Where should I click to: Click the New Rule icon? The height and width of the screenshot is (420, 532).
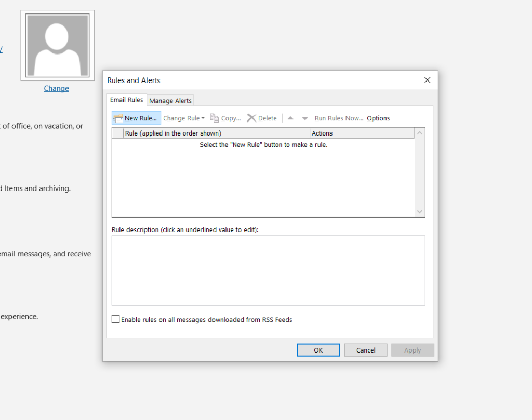pyautogui.click(x=118, y=118)
